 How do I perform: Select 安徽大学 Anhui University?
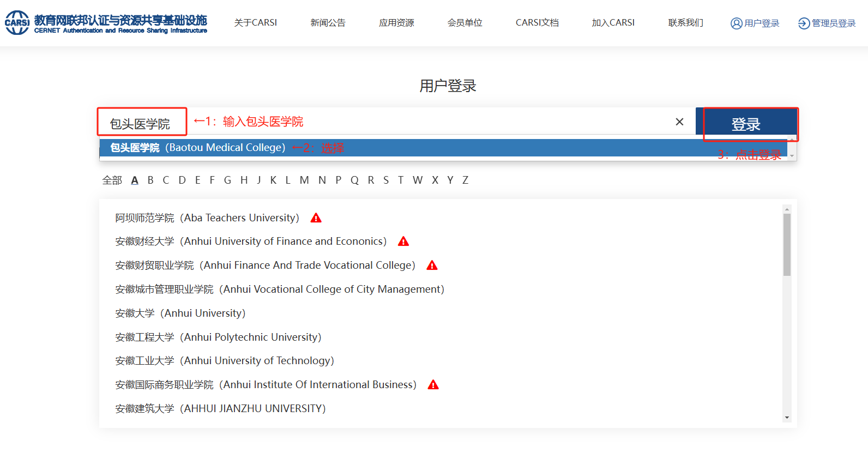coord(180,313)
